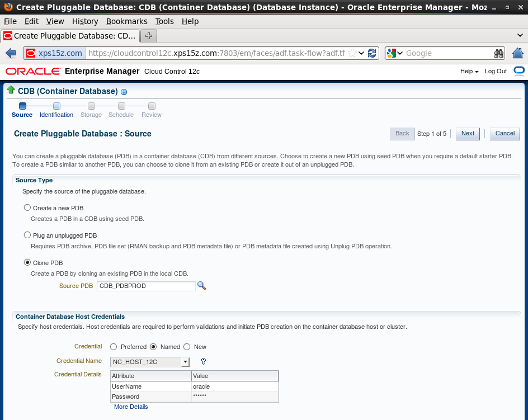
Task: Open URL history dropdown arrow
Action: click(x=361, y=53)
